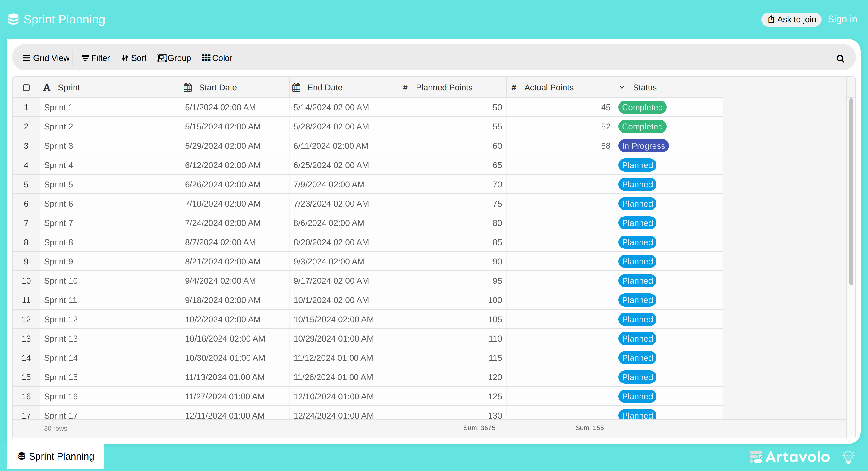
Task: Click the 'Sprint 5' cell
Action: click(111, 185)
